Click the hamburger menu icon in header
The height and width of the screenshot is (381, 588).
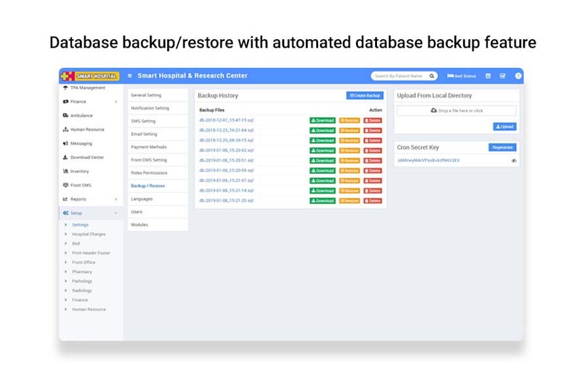[129, 76]
